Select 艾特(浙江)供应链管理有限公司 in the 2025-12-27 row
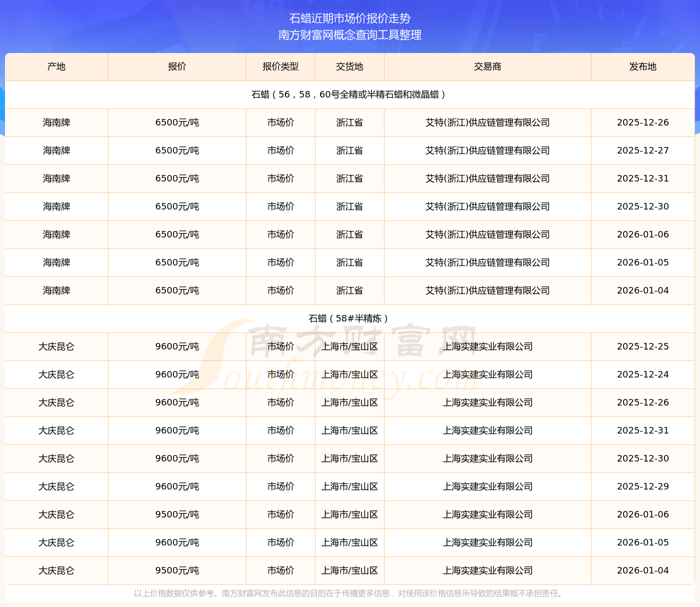 point(487,150)
